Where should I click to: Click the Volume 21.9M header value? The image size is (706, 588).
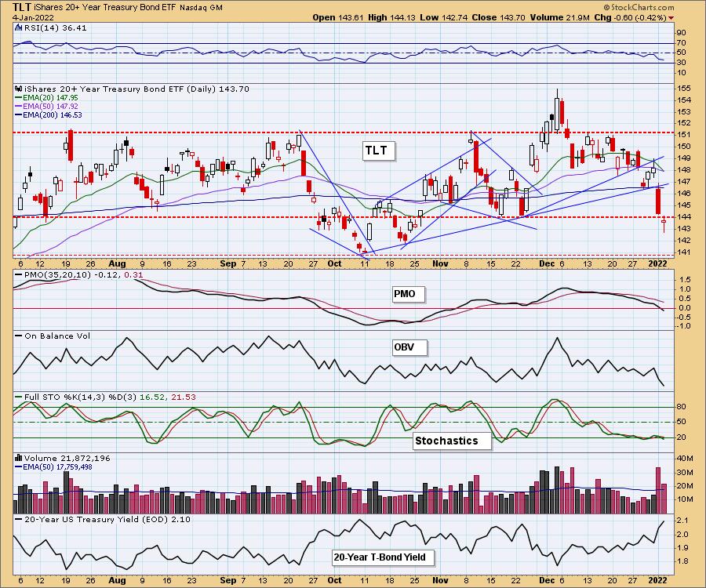[x=559, y=17]
